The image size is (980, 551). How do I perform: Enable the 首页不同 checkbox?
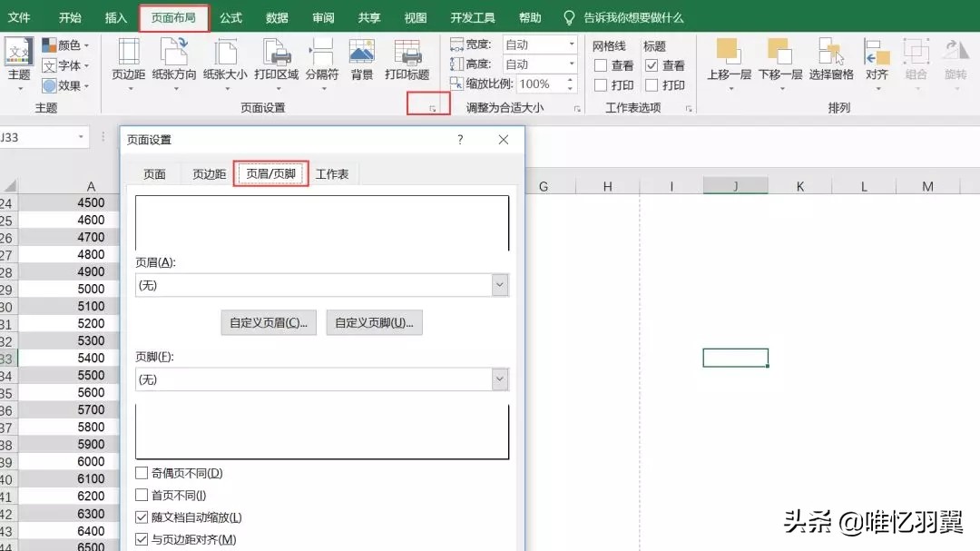point(142,494)
